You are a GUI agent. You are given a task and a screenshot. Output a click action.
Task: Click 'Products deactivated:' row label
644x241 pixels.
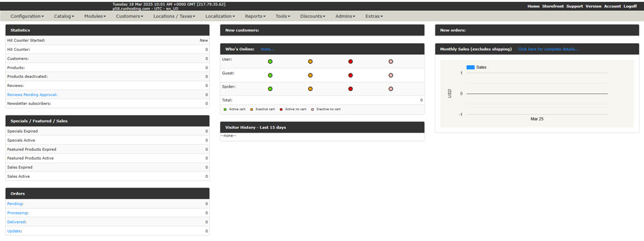(x=27, y=77)
